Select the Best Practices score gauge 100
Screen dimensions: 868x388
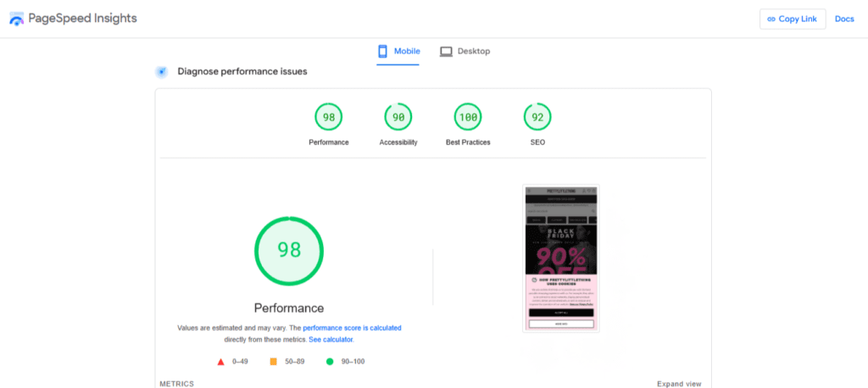(x=468, y=117)
